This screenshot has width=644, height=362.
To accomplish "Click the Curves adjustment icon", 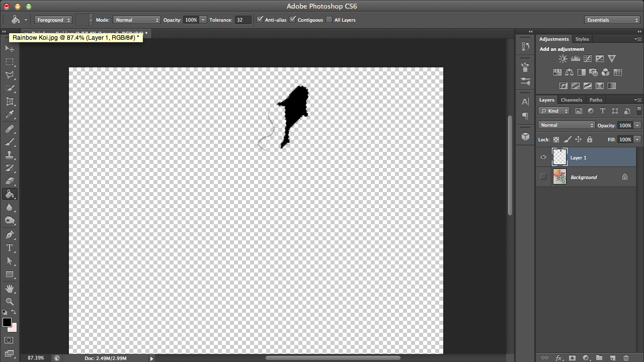I will (588, 58).
